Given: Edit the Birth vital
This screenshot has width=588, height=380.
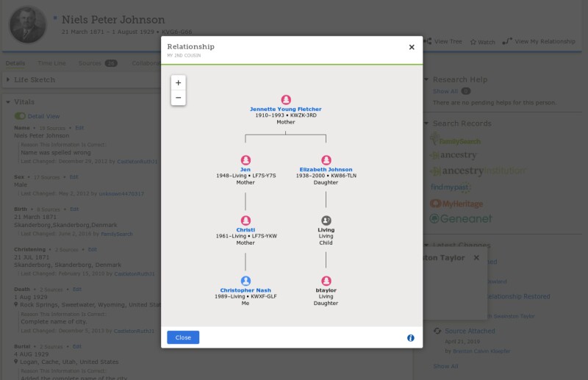Looking at the screenshot, I should pos(74,209).
